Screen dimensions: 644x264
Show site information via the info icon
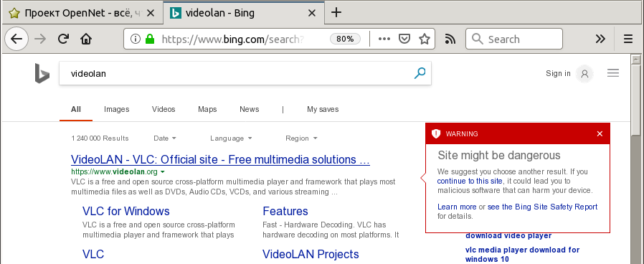point(135,39)
